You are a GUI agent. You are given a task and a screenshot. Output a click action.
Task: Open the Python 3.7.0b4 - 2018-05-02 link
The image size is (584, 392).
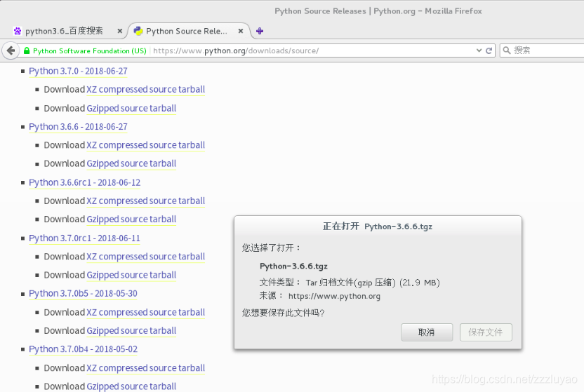83,349
